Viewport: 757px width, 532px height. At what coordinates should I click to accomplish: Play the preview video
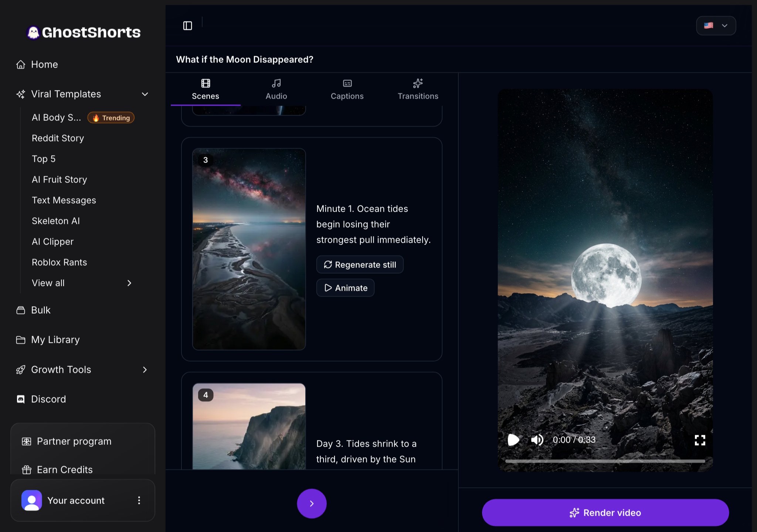(x=513, y=440)
